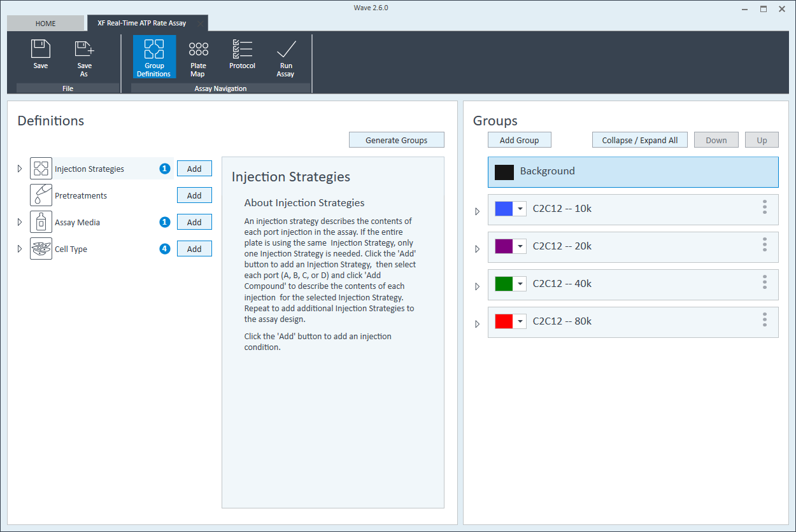Click the black Background color swatch

coord(504,172)
